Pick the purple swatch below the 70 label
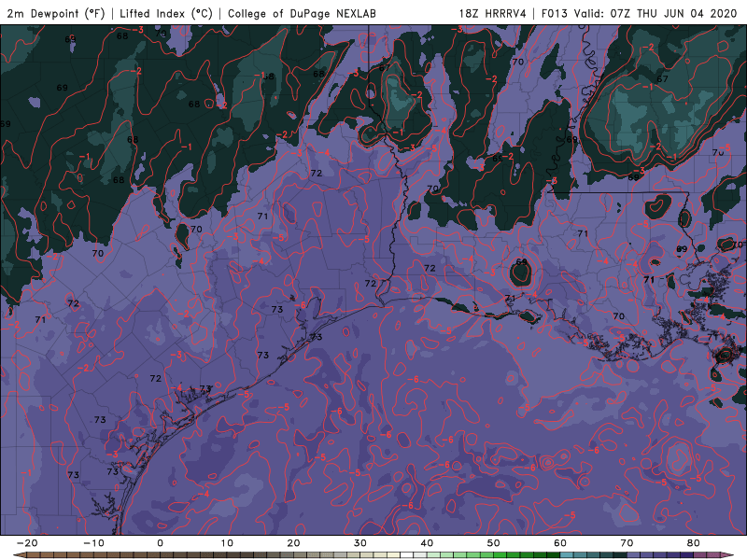The image size is (747, 560). pos(634,555)
